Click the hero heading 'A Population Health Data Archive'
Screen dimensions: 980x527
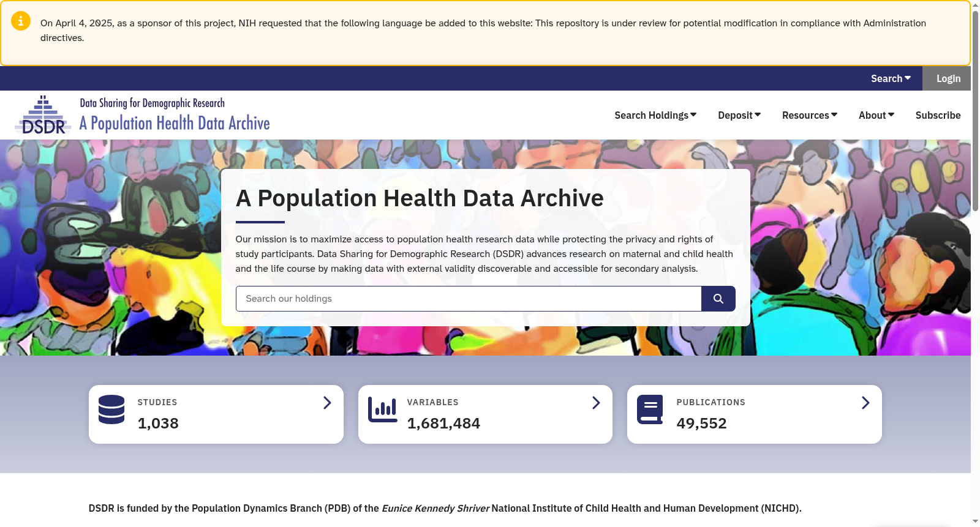coord(420,198)
